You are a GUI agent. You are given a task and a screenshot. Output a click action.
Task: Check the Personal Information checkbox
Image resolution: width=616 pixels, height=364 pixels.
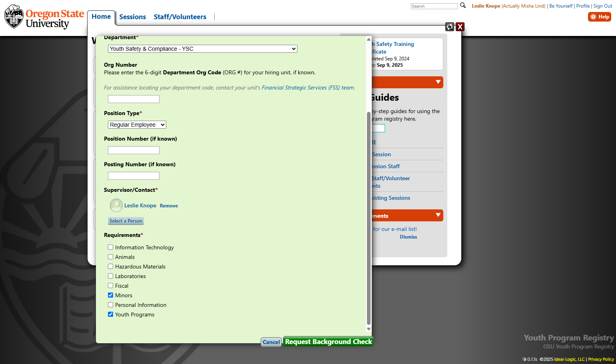pyautogui.click(x=111, y=305)
